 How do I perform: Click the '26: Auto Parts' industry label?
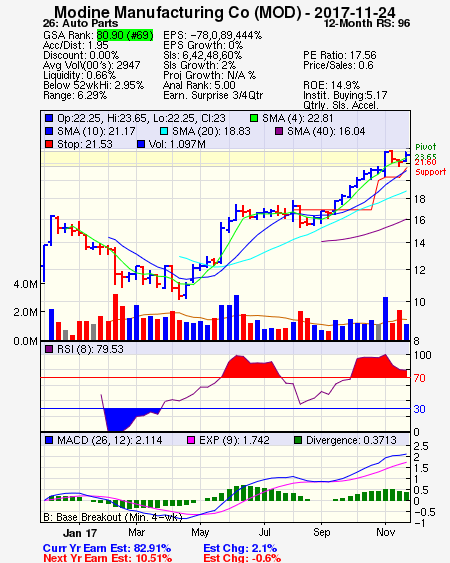point(80,23)
